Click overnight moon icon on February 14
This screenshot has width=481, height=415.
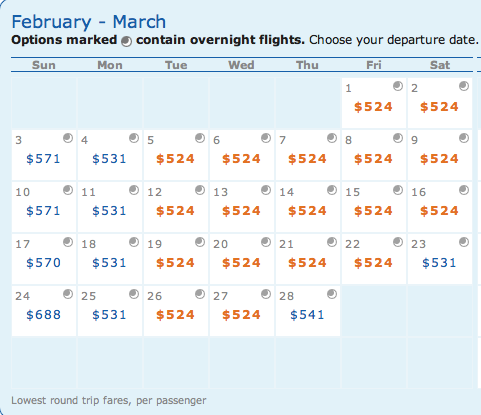click(x=332, y=190)
